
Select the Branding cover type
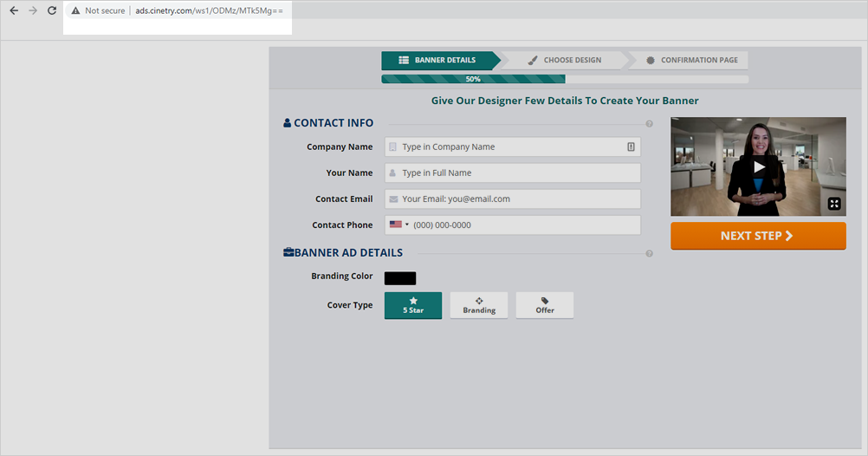point(479,305)
